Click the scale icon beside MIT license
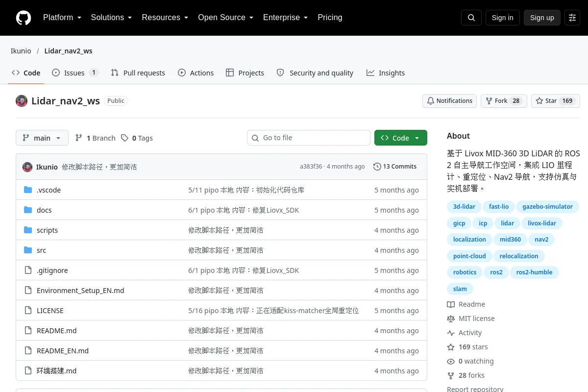 451,318
